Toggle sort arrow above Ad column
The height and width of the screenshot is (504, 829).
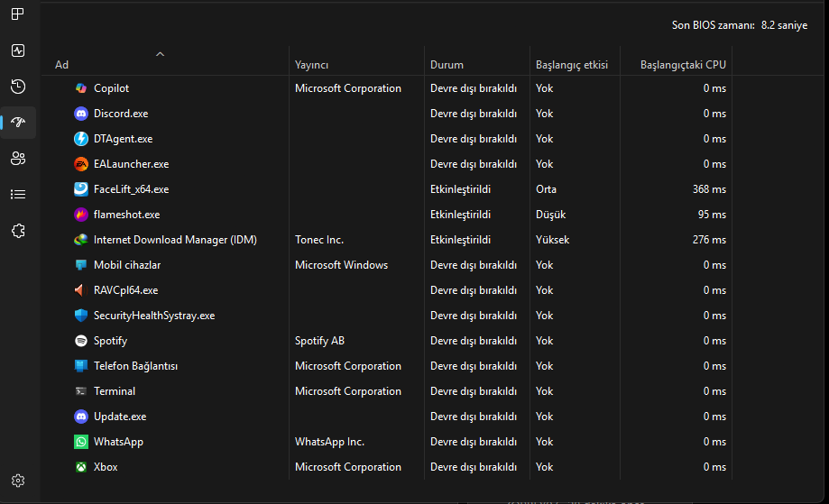pyautogui.click(x=161, y=54)
